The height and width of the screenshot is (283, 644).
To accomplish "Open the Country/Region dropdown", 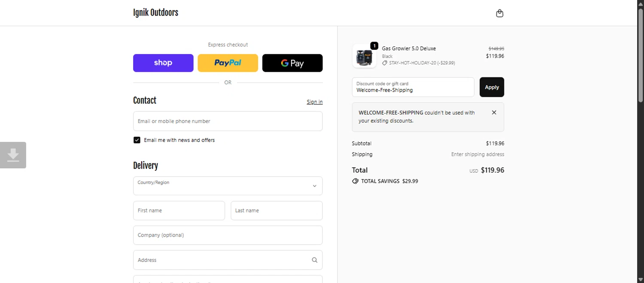I will tap(228, 186).
